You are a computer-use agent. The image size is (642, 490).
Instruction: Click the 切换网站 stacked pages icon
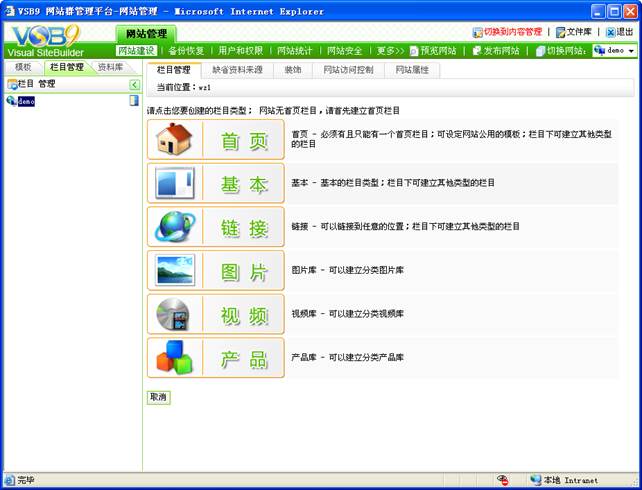click(540, 51)
